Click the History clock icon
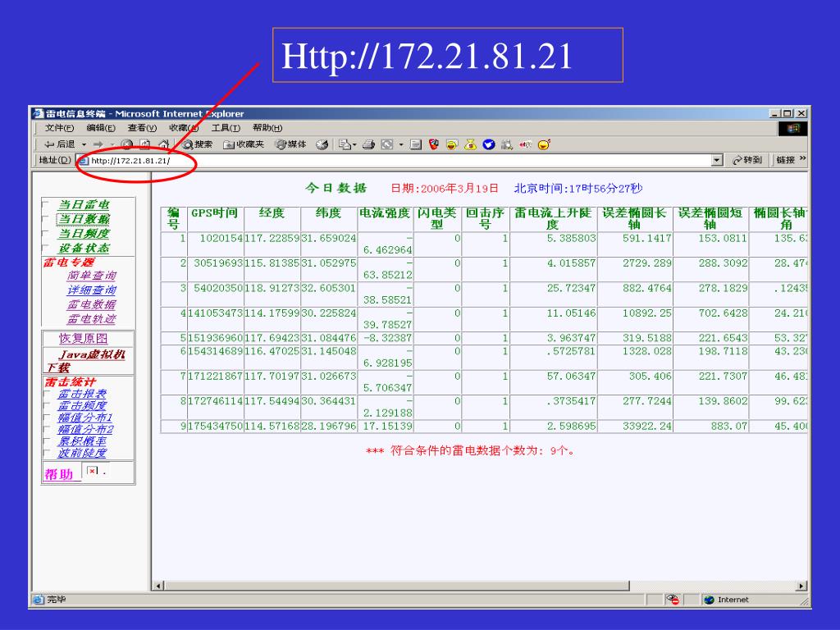The width and height of the screenshot is (840, 630). pos(322,144)
